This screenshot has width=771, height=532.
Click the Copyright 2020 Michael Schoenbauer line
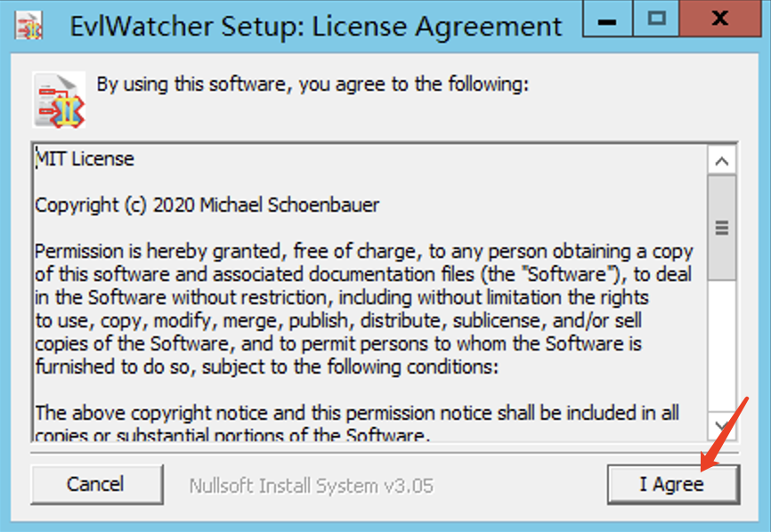(207, 206)
